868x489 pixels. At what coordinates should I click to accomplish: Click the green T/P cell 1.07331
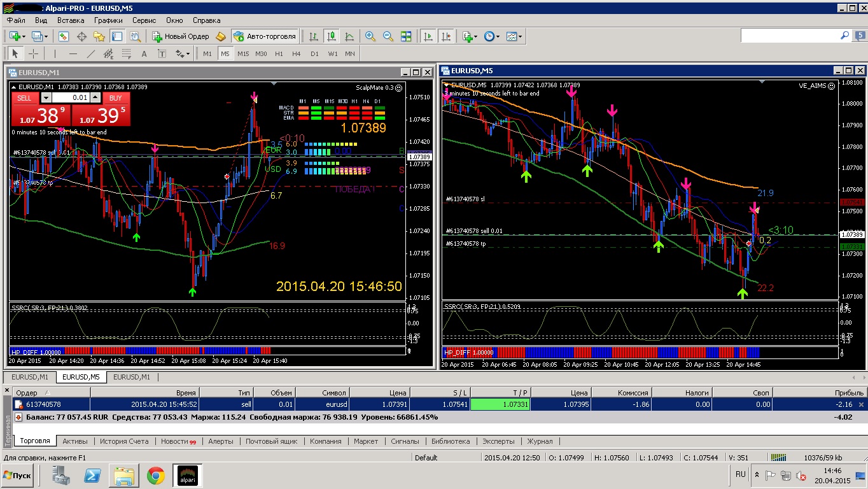(500, 404)
